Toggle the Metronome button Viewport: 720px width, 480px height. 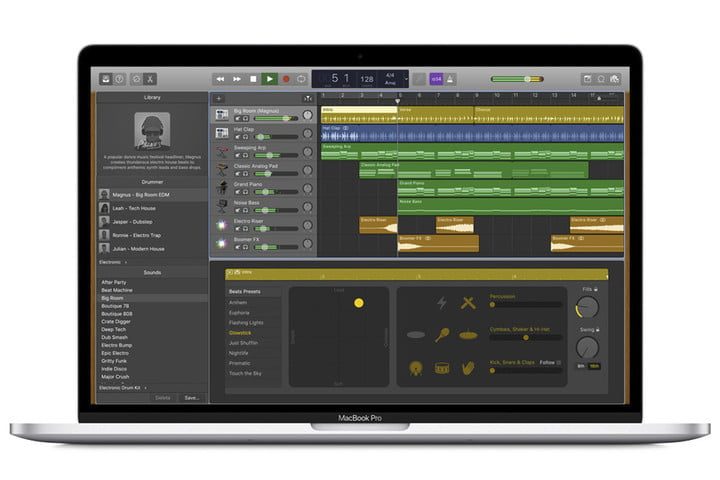(x=450, y=79)
